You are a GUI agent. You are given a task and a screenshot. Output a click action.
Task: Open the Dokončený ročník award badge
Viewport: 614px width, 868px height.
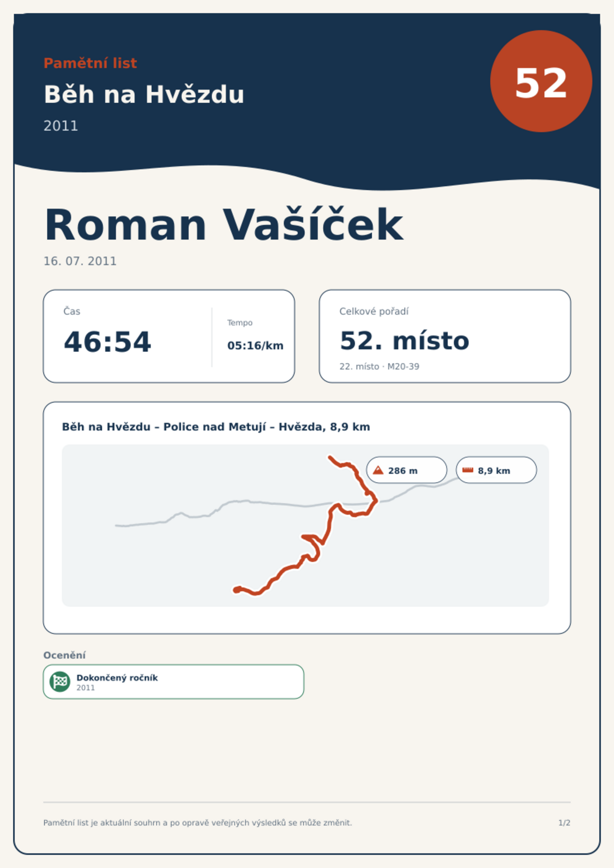click(174, 682)
